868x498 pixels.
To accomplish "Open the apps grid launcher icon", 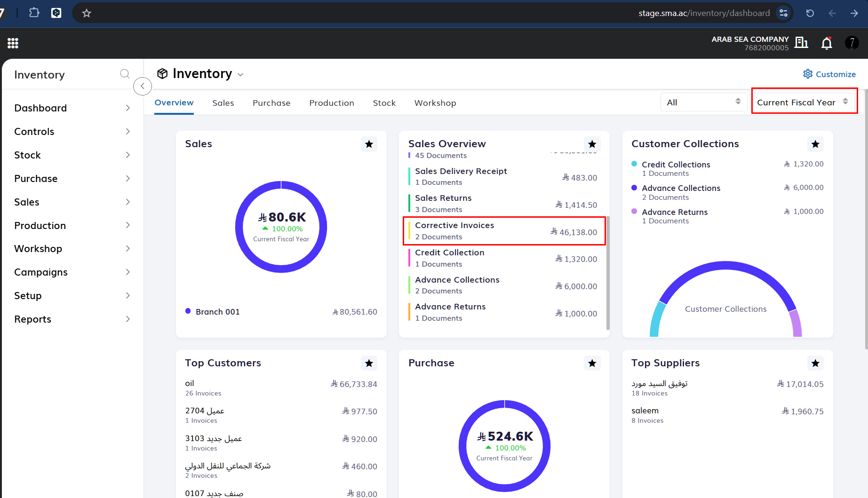I will pyautogui.click(x=13, y=43).
